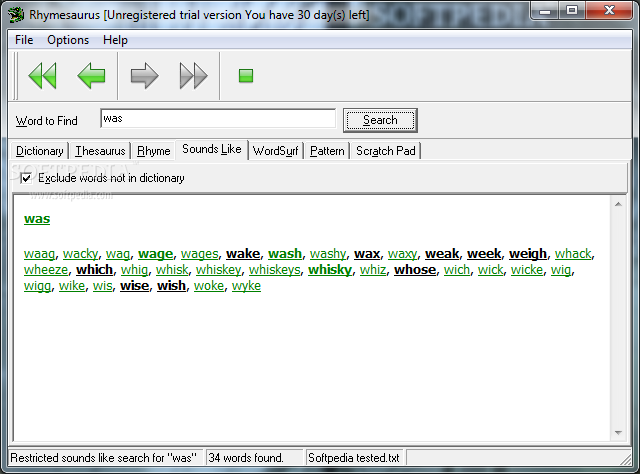The width and height of the screenshot is (640, 474).
Task: Select the Sounds Like tab
Action: point(212,149)
